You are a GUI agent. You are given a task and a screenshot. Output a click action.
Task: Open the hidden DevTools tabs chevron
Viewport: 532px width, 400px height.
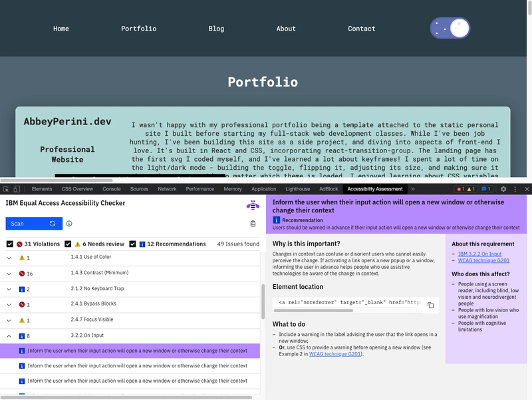[x=412, y=188]
